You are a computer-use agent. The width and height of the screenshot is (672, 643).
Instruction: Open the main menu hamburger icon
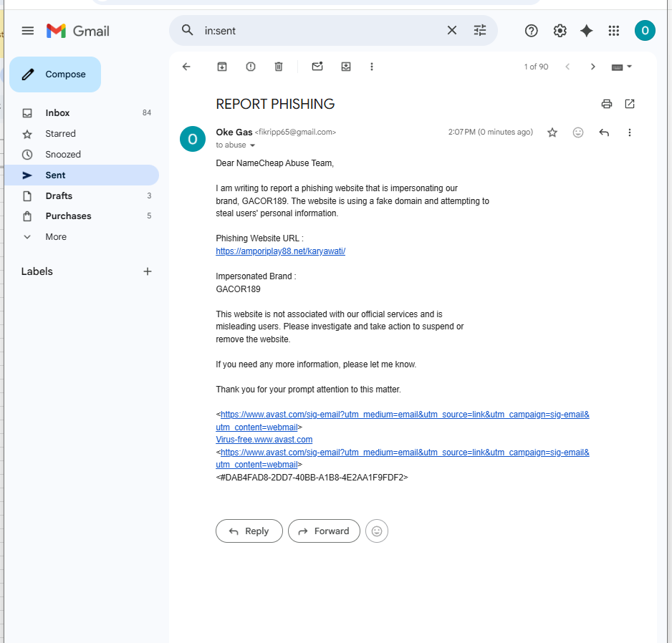click(28, 31)
